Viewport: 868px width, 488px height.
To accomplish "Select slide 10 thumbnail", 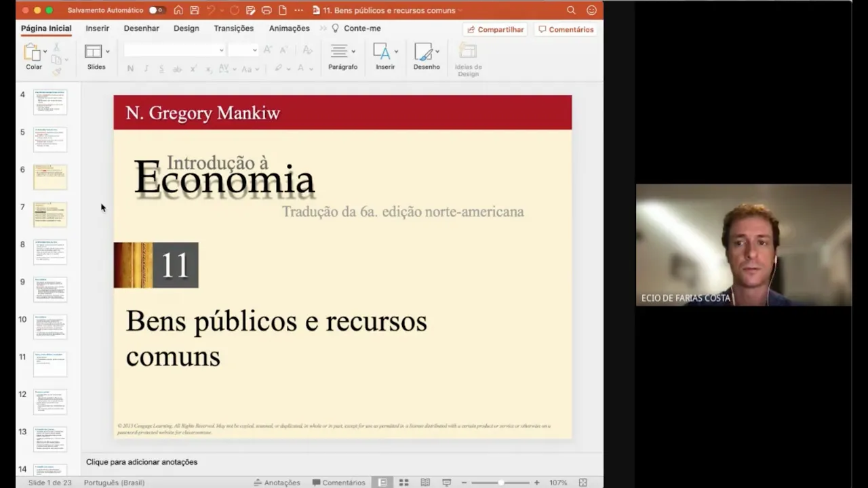I will pos(50,327).
